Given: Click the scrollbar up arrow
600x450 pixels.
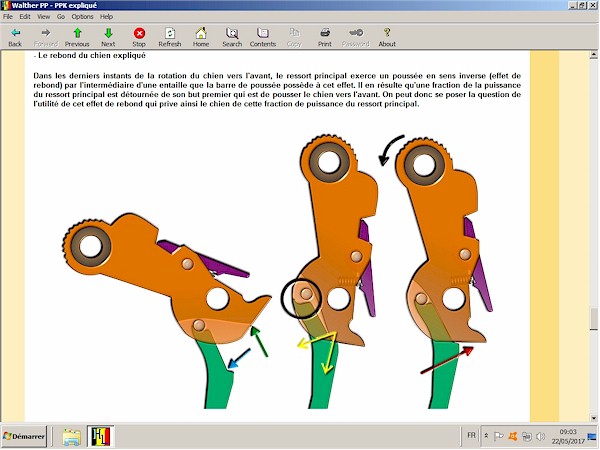Looking at the screenshot, I should point(593,55).
